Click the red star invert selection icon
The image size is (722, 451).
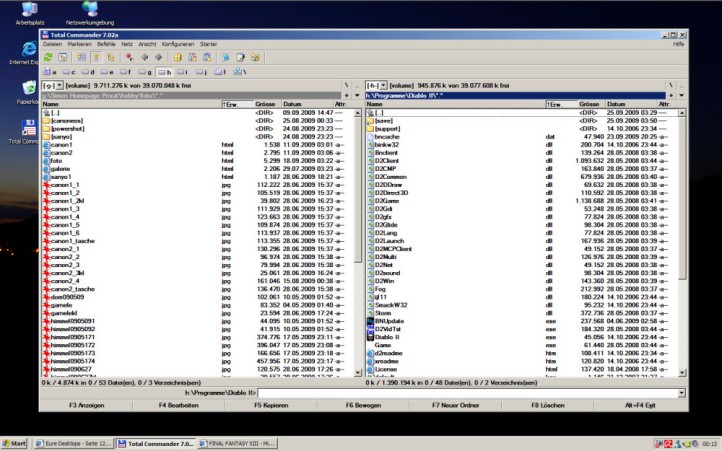coord(130,57)
